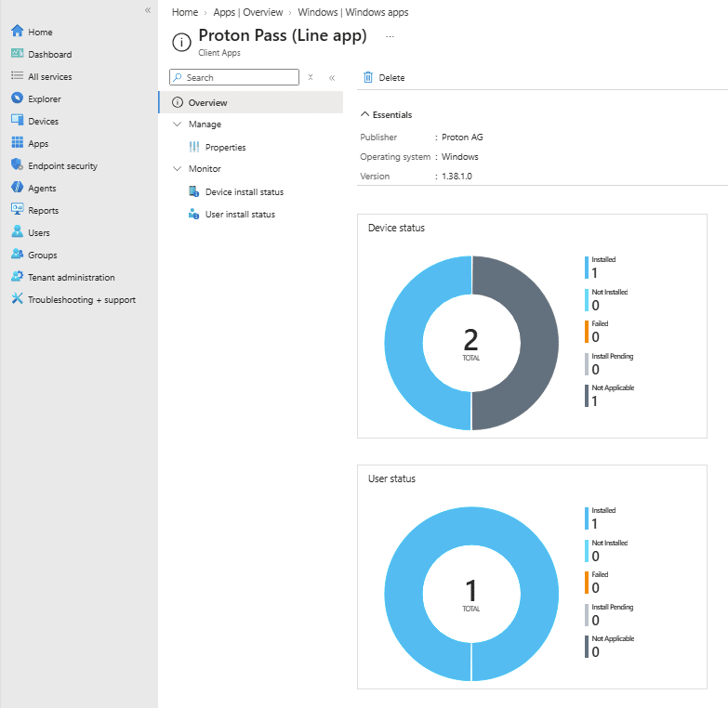The height and width of the screenshot is (708, 728).
Task: Click Windows | Windows apps breadcrumb
Action: 353,12
